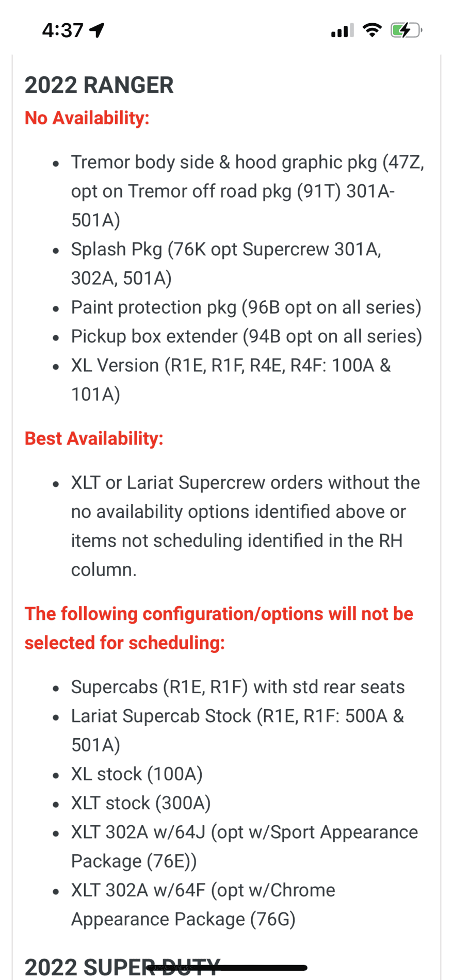This screenshot has width=453, height=980.
Task: Tap the Tremor body side & hood graphic item
Action: [x=248, y=191]
